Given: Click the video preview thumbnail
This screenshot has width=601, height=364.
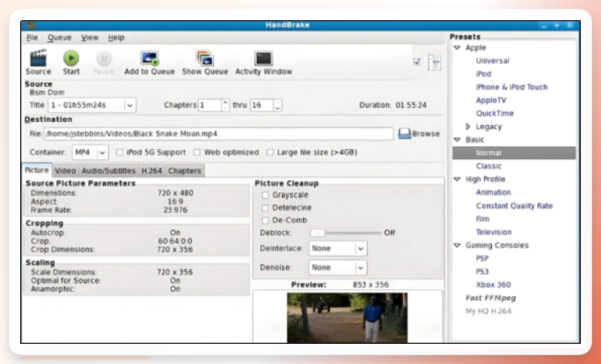Looking at the screenshot, I should tap(347, 318).
